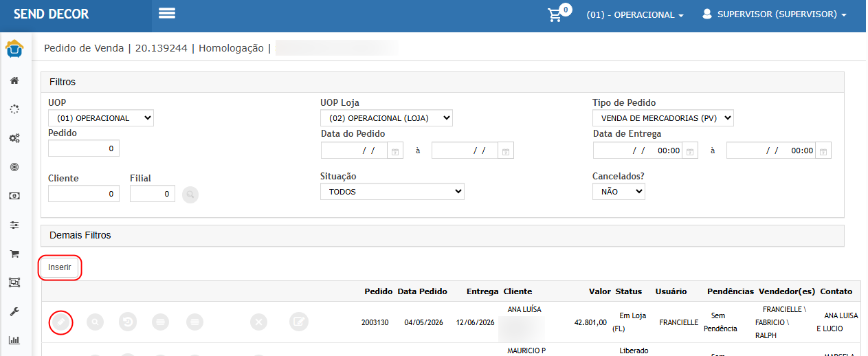Open calendar for Data de Entrega end date
868x356 pixels.
pos(823,151)
